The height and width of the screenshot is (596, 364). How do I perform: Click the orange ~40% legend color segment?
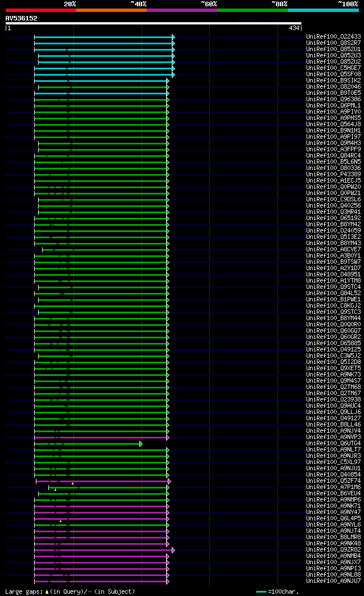click(111, 10)
